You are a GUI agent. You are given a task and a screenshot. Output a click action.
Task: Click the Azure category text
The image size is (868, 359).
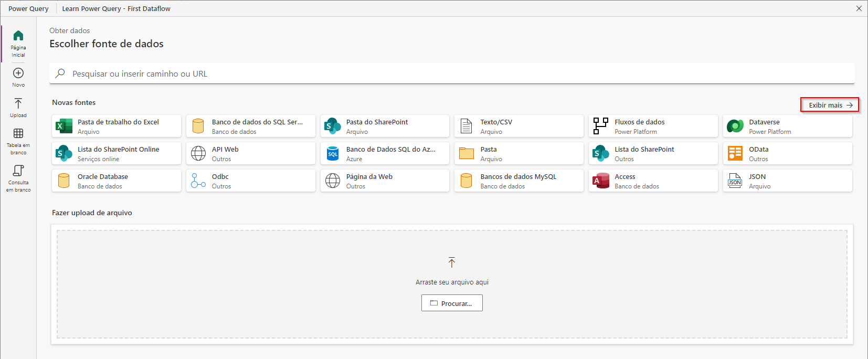[x=354, y=159]
